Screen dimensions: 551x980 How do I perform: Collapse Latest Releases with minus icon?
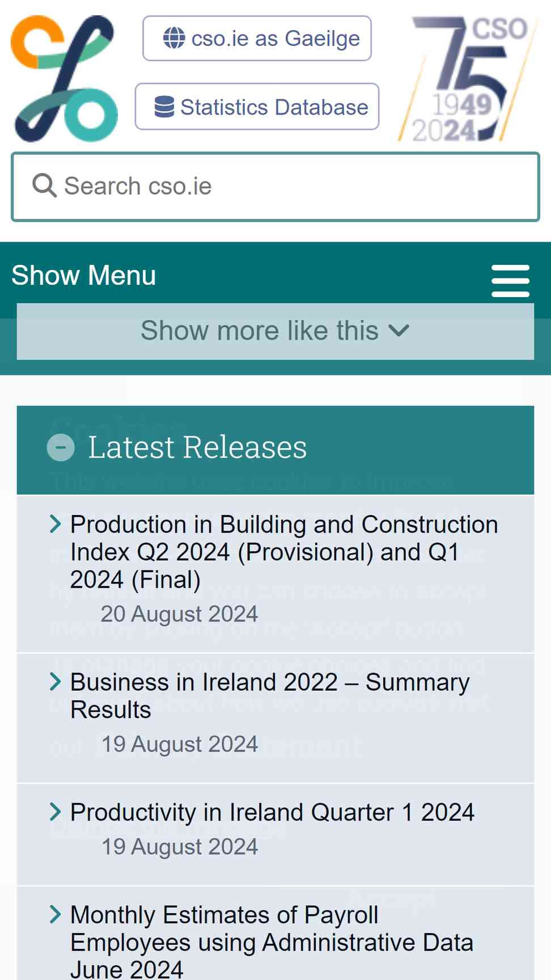point(61,447)
